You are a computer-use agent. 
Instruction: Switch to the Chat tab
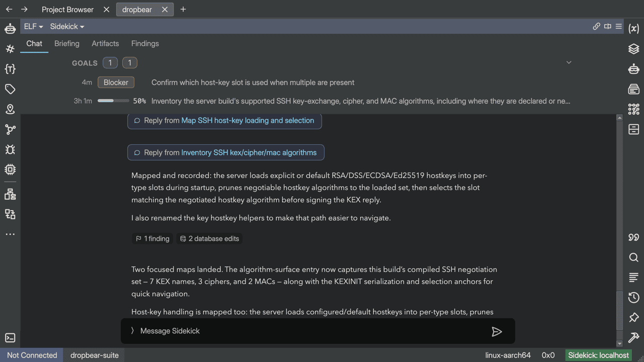click(x=34, y=44)
